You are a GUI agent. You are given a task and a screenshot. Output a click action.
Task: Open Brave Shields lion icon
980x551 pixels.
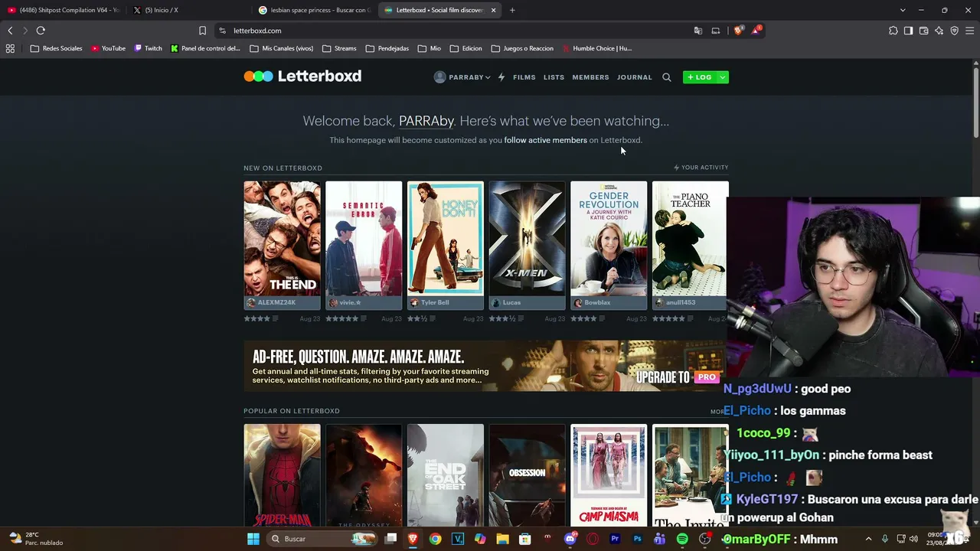tap(738, 31)
